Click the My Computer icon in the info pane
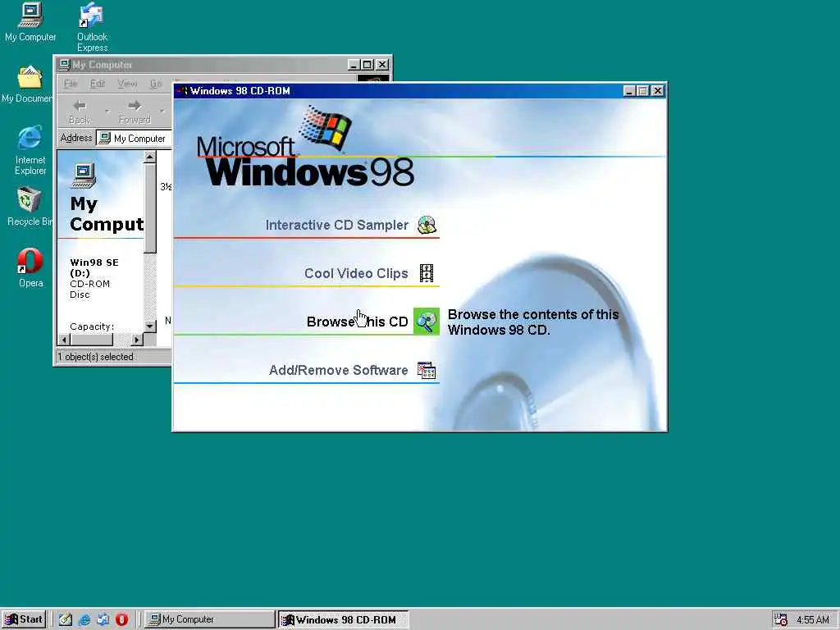The width and height of the screenshot is (840, 630). click(84, 176)
